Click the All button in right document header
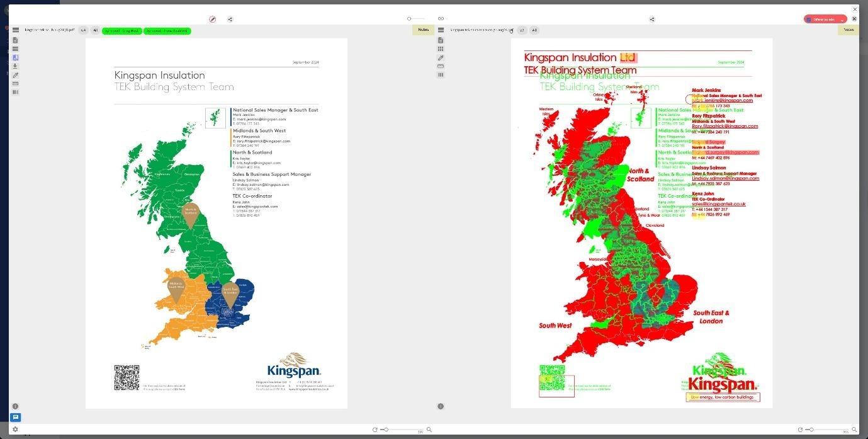Viewport: 868px width, 439px height. [534, 30]
